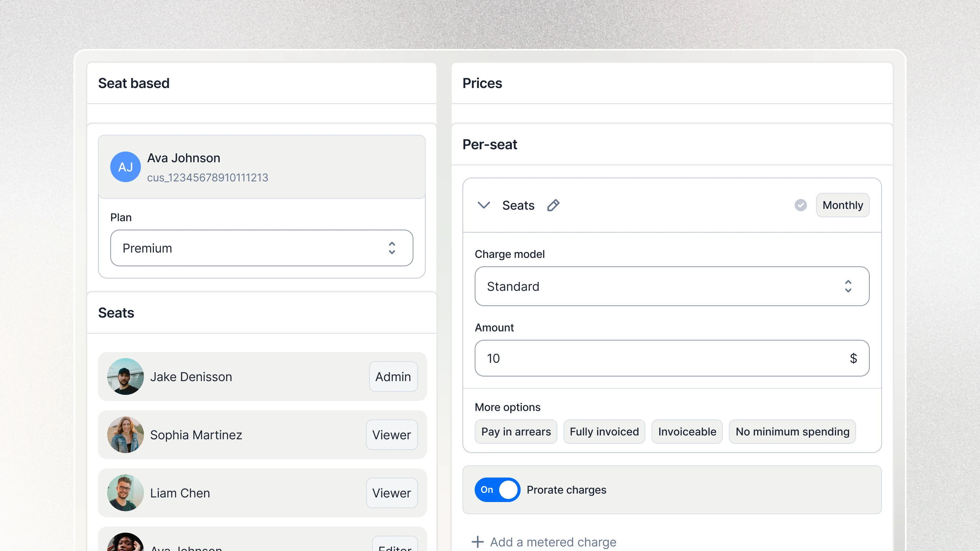Screen dimensions: 980x551
Task: Click the Add a metered charge link
Action: [x=544, y=542]
